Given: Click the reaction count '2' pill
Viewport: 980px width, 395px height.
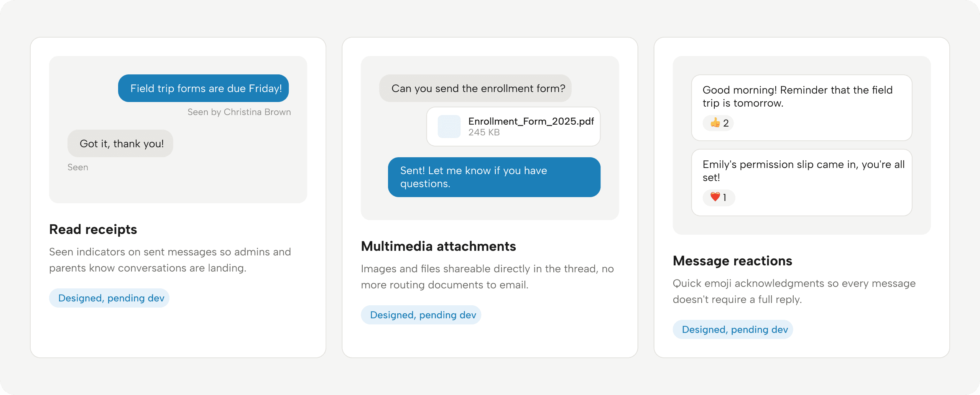Looking at the screenshot, I should click(x=718, y=123).
